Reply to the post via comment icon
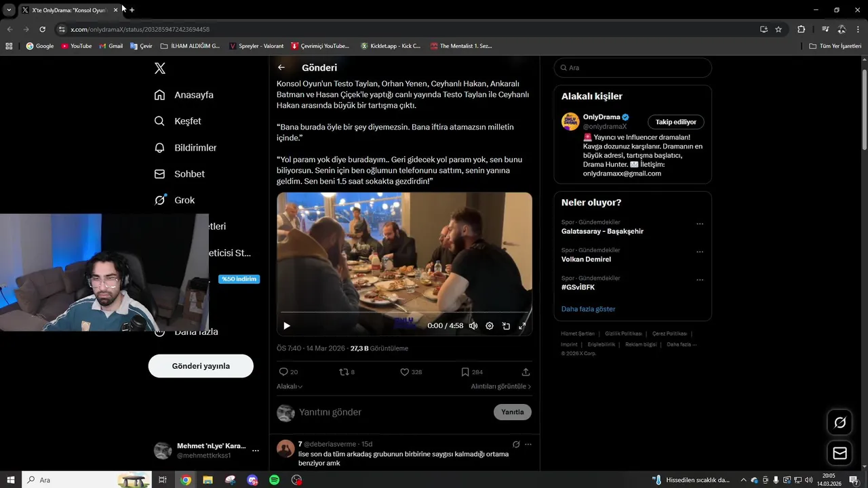The width and height of the screenshot is (868, 488). click(283, 372)
